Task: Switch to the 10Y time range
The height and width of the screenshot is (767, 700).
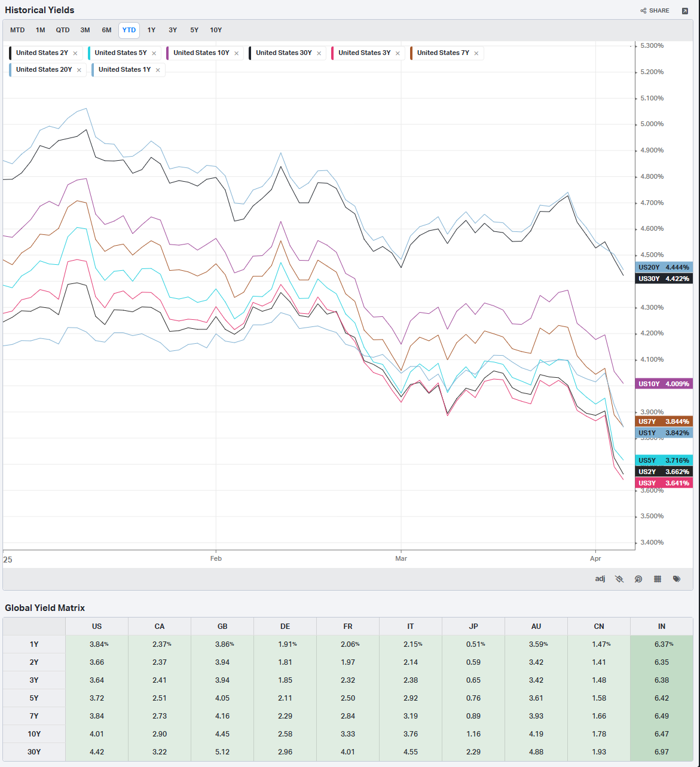Action: 216,30
